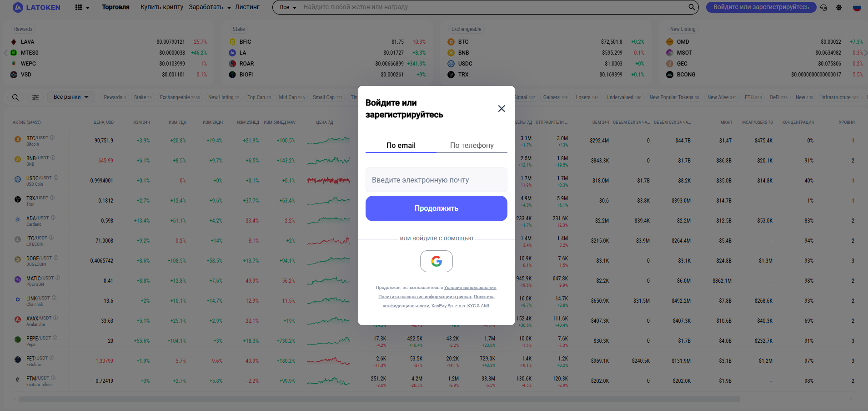The height and width of the screenshot is (411, 868).
Task: Expand the Заработать dropdown
Action: [x=210, y=7]
